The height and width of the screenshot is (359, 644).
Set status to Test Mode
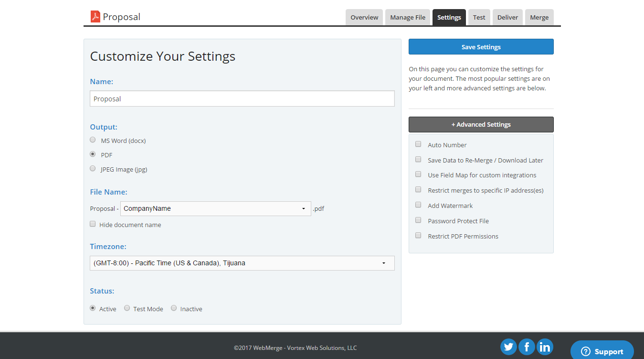pos(127,308)
